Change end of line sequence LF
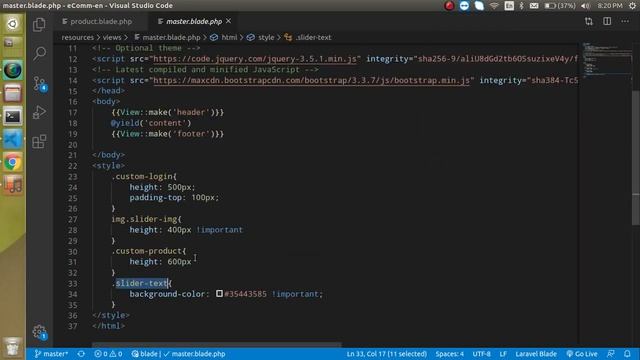Image resolution: width=640 pixels, height=360 pixels. [x=503, y=354]
